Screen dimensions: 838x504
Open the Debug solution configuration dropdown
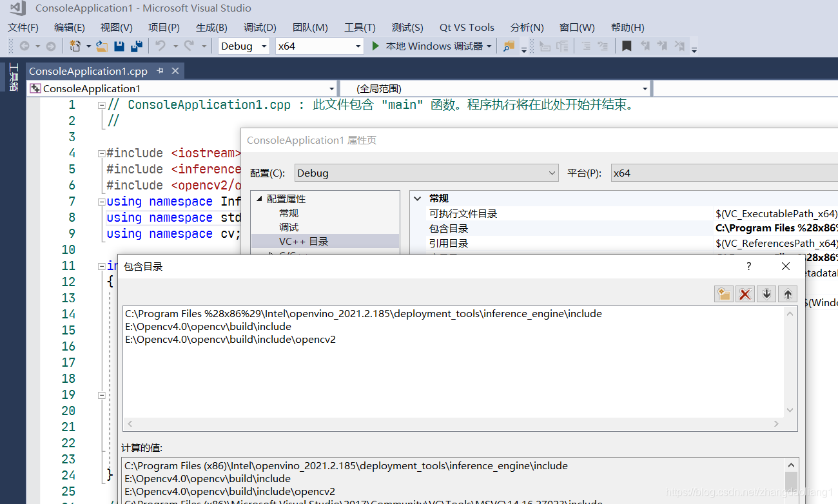click(x=244, y=46)
